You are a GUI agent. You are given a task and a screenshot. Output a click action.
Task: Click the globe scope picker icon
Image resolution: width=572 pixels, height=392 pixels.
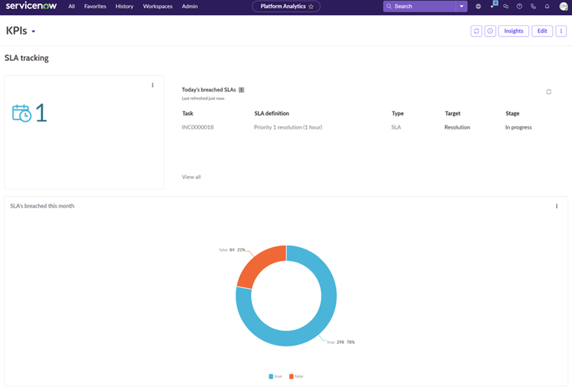[x=478, y=6]
